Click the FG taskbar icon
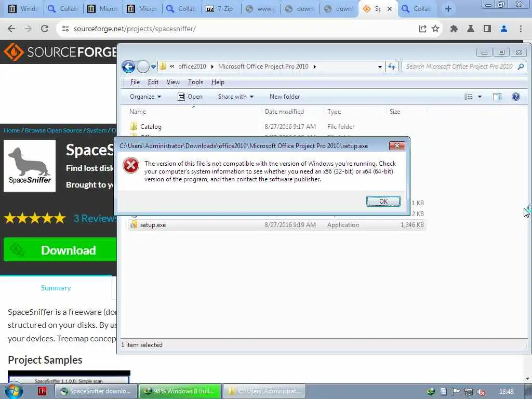 click(x=42, y=391)
